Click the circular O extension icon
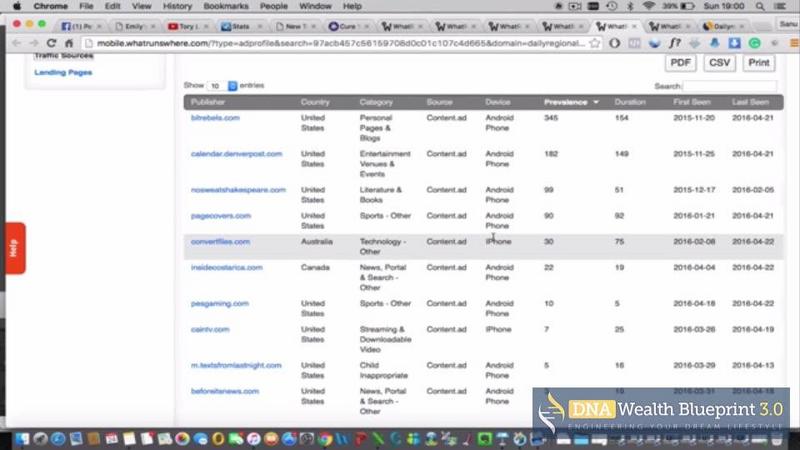The height and width of the screenshot is (450, 800). [x=614, y=43]
